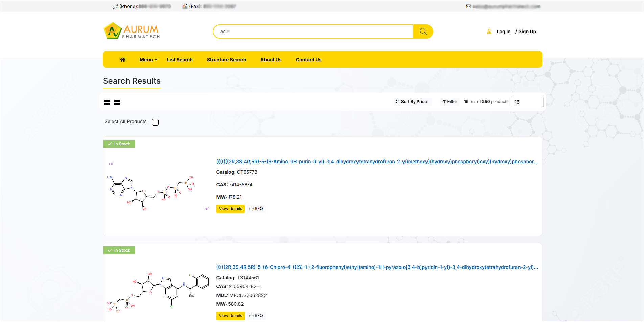Switch to grid view layout
This screenshot has height=322, width=644.
coord(107,102)
